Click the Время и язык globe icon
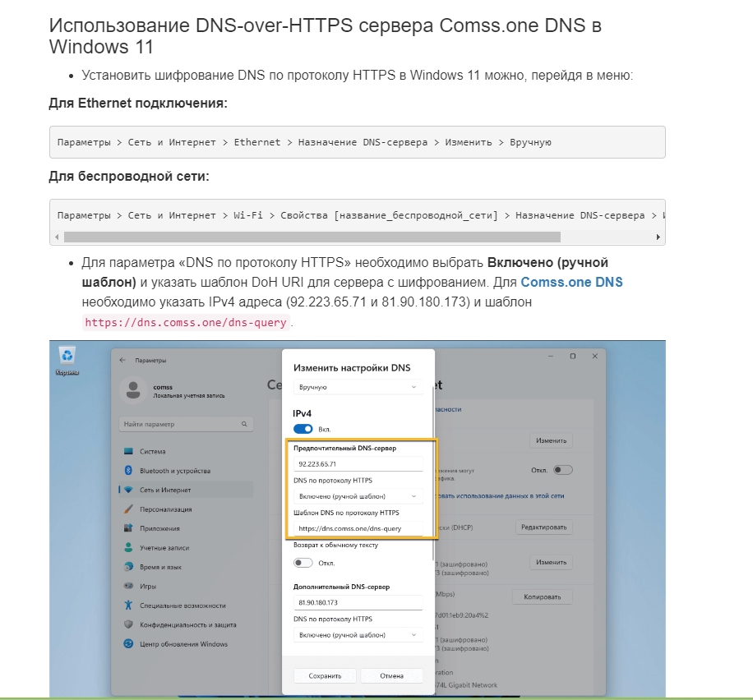The image size is (753, 700). point(128,567)
